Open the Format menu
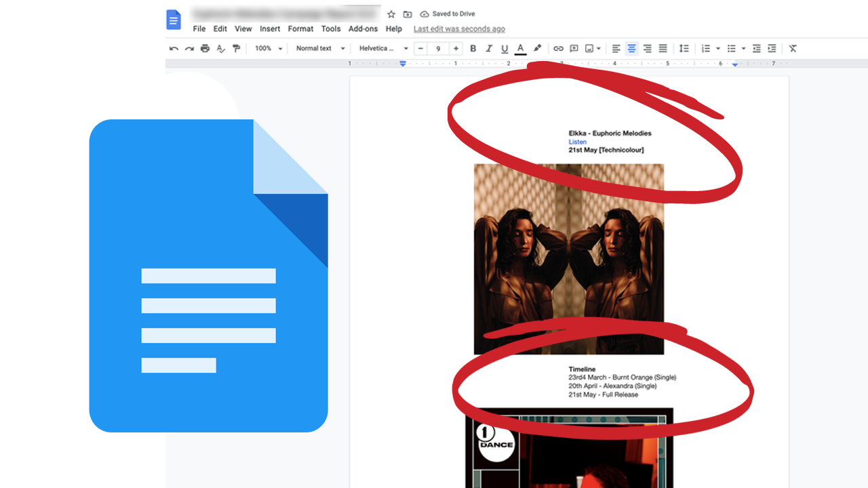The height and width of the screenshot is (488, 868). point(300,29)
